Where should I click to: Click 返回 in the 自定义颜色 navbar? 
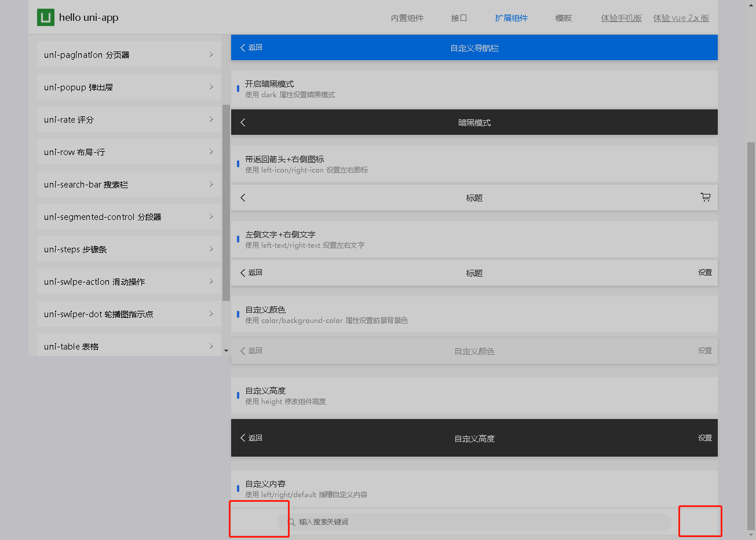tap(255, 351)
